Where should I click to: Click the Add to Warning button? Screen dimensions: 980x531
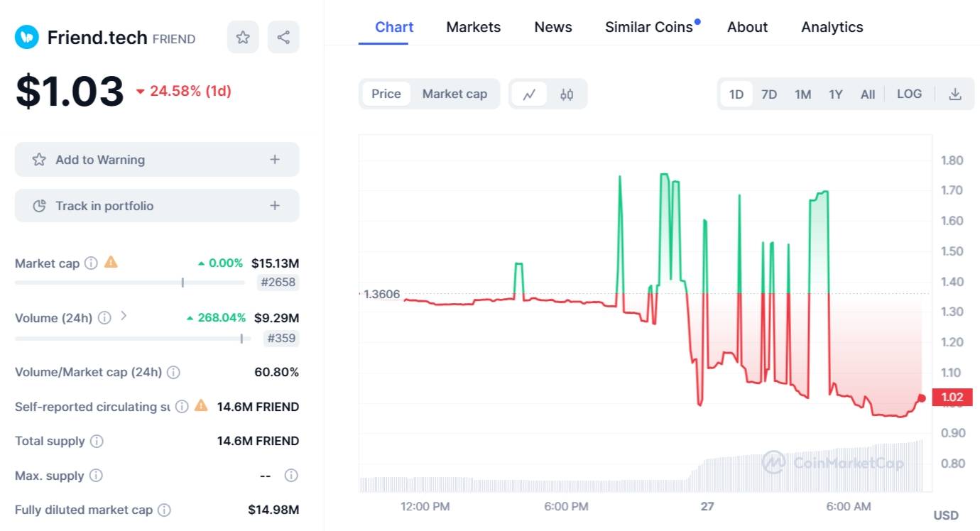[157, 160]
